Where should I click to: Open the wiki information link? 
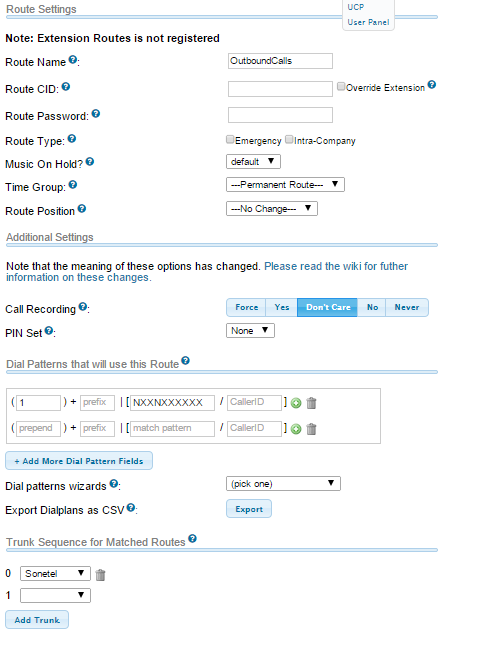pyautogui.click(x=207, y=271)
